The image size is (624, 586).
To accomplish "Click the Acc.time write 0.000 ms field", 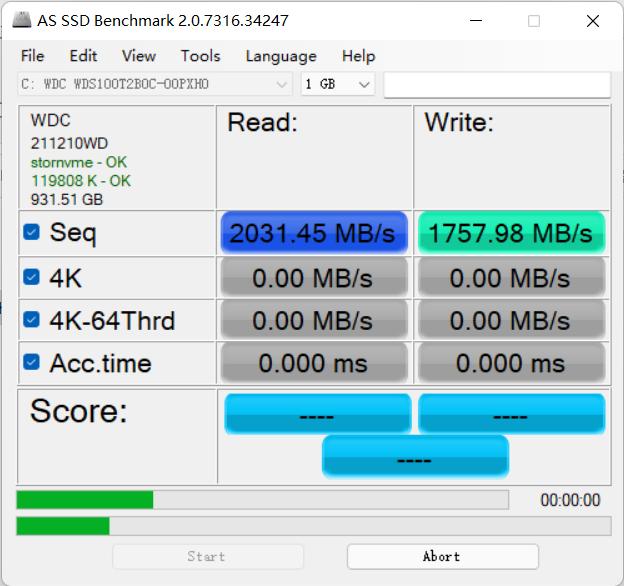I will click(511, 362).
